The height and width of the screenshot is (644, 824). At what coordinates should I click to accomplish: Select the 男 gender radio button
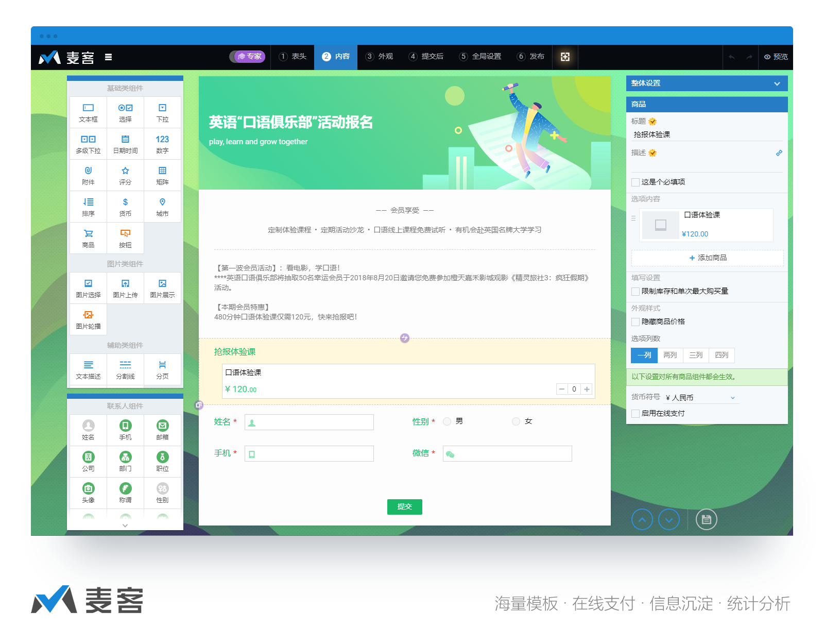tap(448, 421)
